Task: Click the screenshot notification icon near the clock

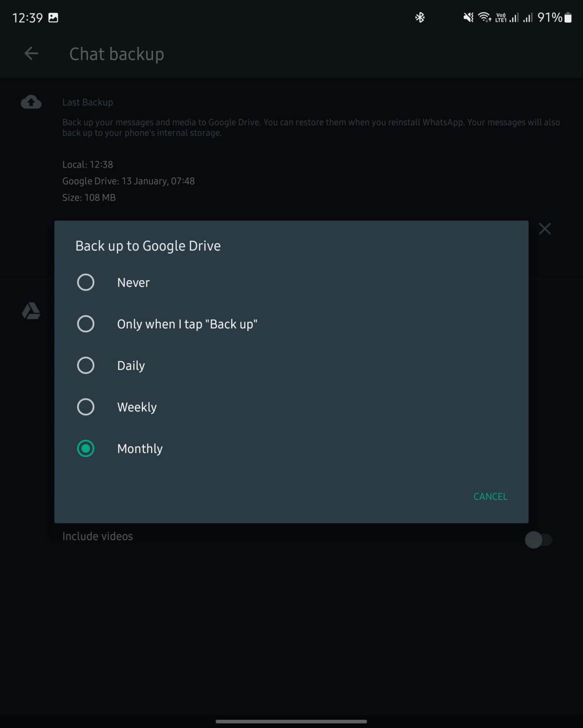Action: 52,17
